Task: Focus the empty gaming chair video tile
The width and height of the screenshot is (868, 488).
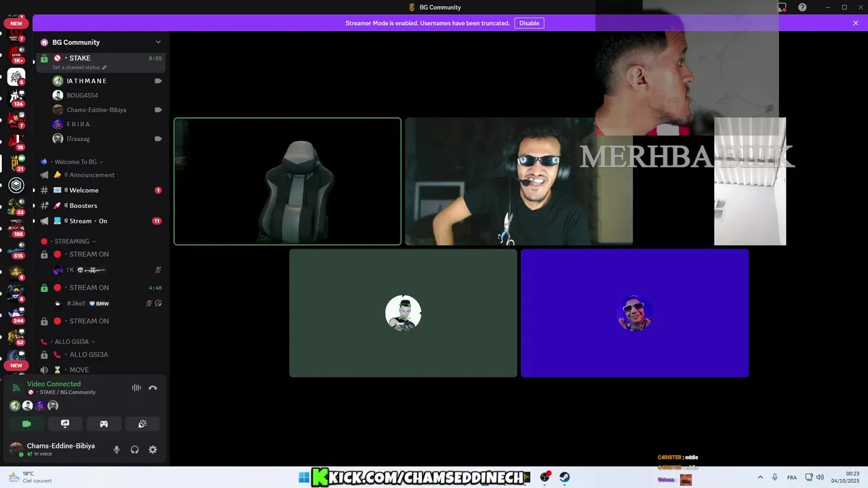Action: (x=288, y=182)
